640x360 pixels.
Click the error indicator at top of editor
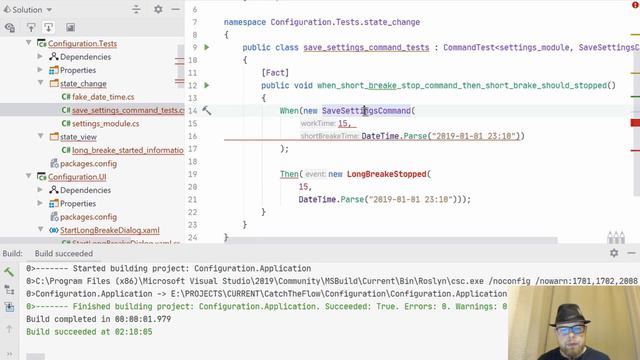coord(635,5)
